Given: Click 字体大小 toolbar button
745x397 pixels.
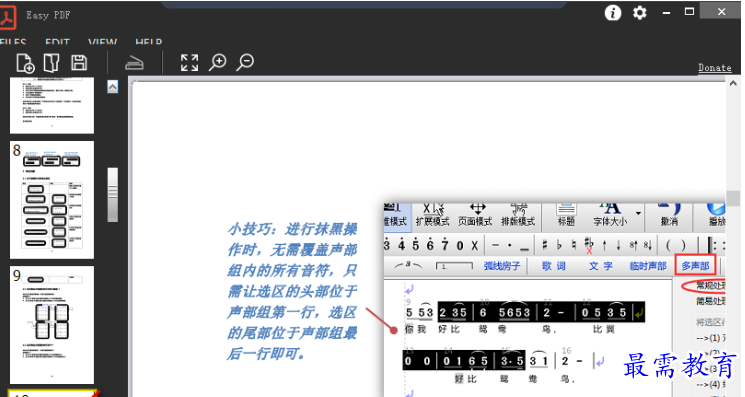Looking at the screenshot, I should point(610,215).
